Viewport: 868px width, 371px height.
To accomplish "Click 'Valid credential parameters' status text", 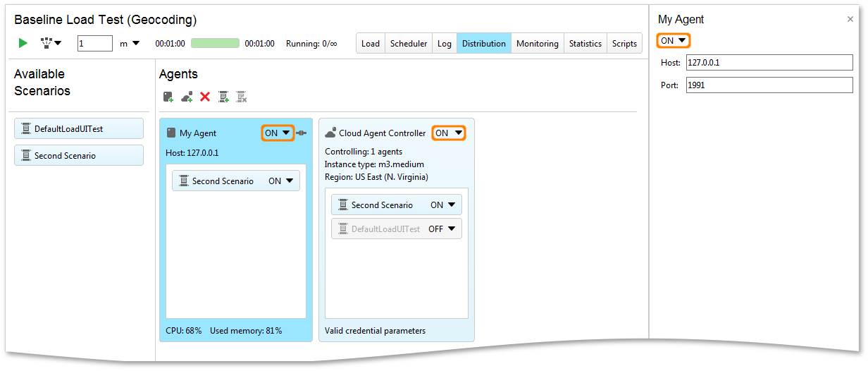I will pos(376,330).
